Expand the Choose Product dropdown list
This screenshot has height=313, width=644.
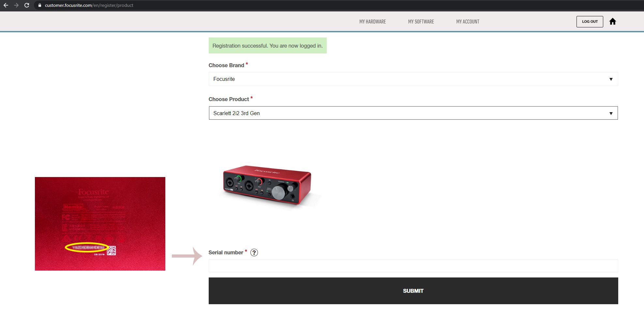413,113
